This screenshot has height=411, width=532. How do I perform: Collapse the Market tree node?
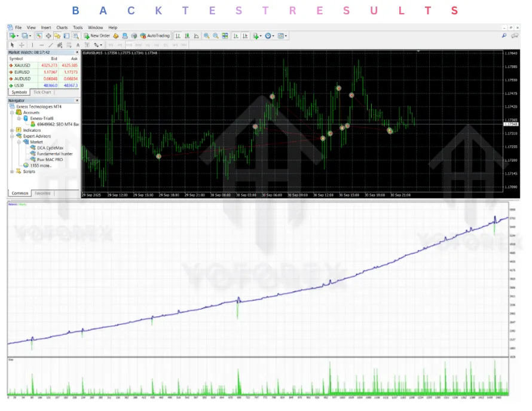tap(19, 142)
